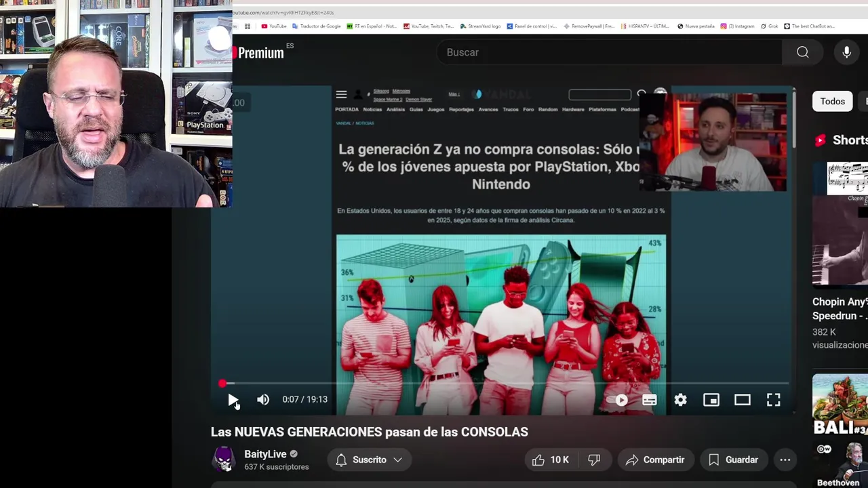Open the apps grid icon in bookmarks bar
Screen dimensions: 868x488
point(248,26)
